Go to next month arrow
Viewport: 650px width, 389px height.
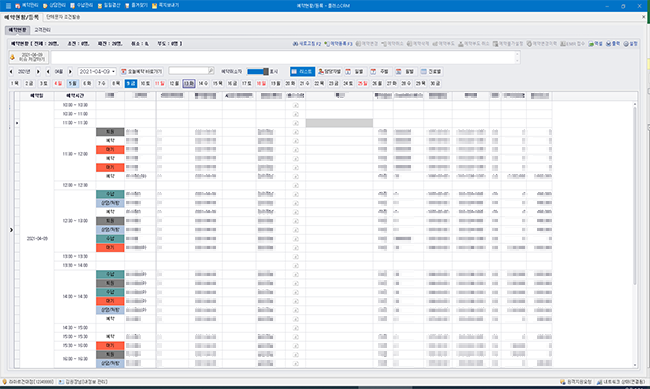70,72
